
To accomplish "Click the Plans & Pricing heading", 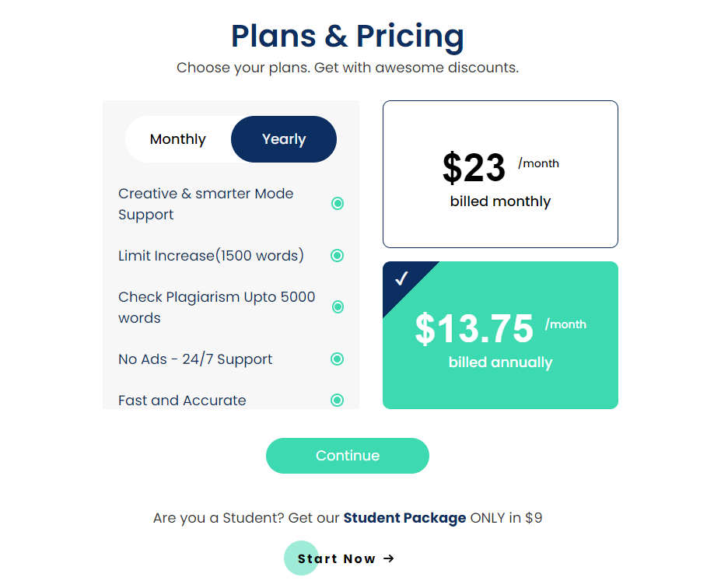I will tap(348, 36).
